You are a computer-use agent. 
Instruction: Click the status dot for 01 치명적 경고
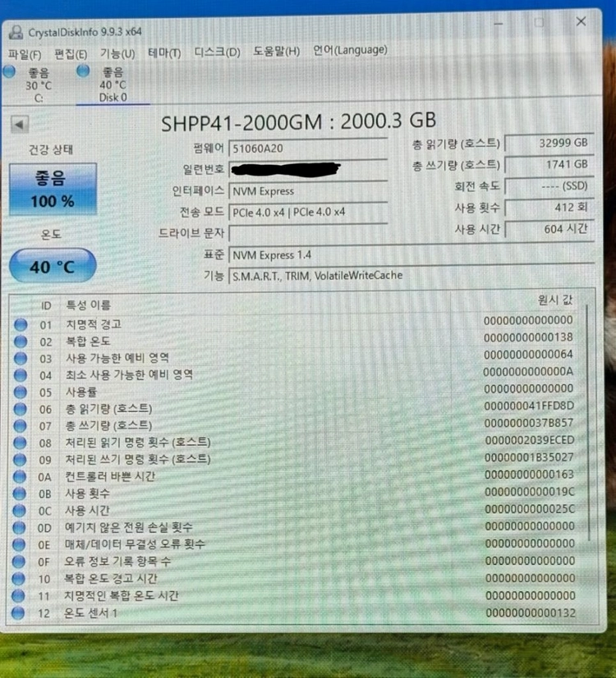tap(21, 325)
